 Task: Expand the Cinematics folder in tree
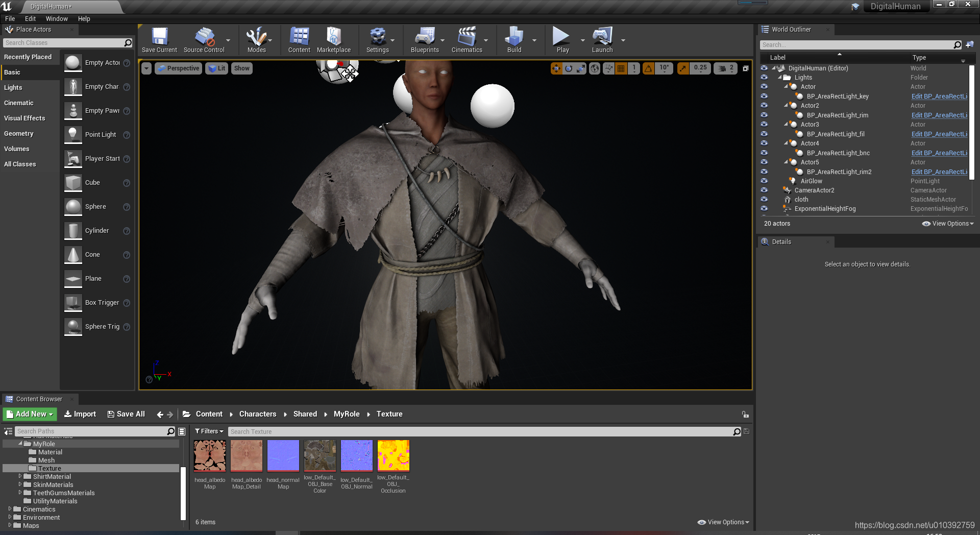(10, 509)
